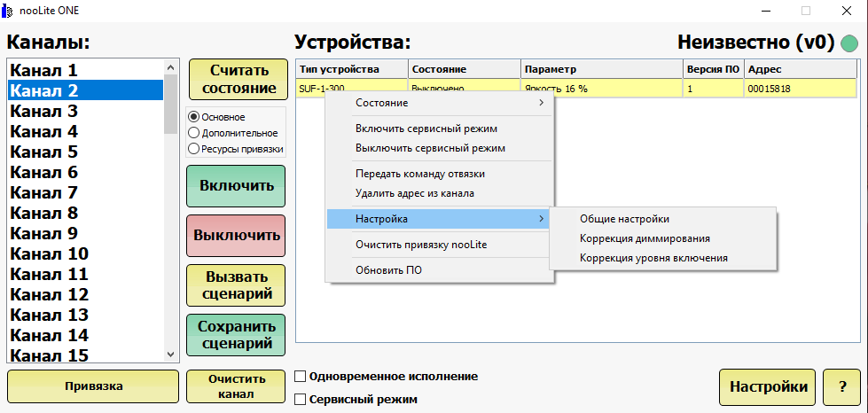
Task: Click the nooLite ONE app icon in title bar
Action: [7, 11]
